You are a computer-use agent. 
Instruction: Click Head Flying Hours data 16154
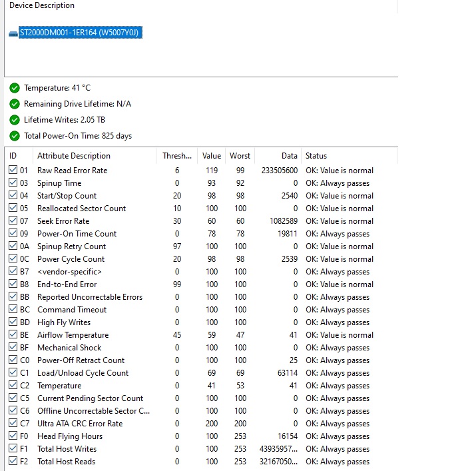click(288, 436)
